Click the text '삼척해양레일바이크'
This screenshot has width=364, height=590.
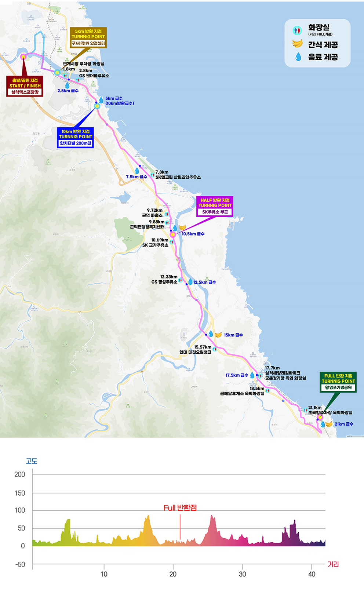(x=283, y=373)
